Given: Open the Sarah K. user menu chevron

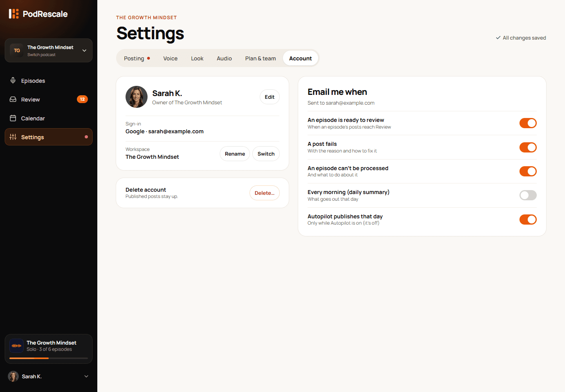Looking at the screenshot, I should (x=86, y=376).
